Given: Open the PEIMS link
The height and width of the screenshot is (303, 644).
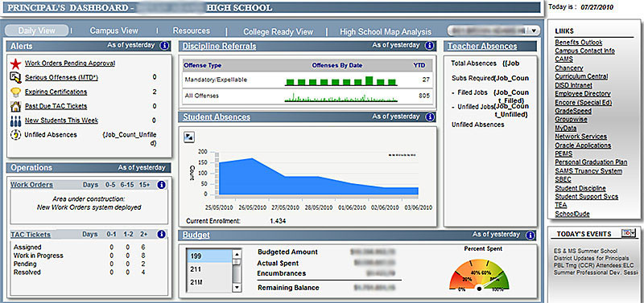Looking at the screenshot, I should 564,154.
